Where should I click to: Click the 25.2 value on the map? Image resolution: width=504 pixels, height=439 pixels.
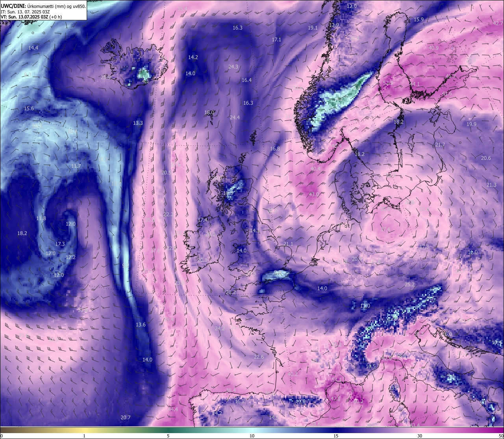409,284
